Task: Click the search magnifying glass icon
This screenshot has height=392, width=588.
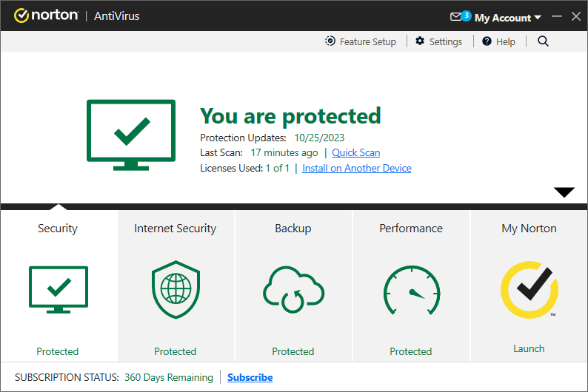Action: coord(543,41)
